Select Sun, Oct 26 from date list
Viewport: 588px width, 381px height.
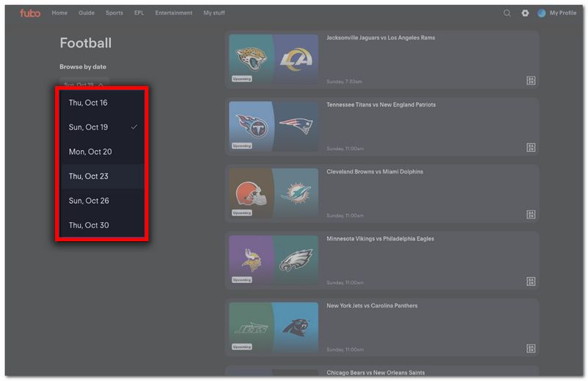tap(102, 201)
